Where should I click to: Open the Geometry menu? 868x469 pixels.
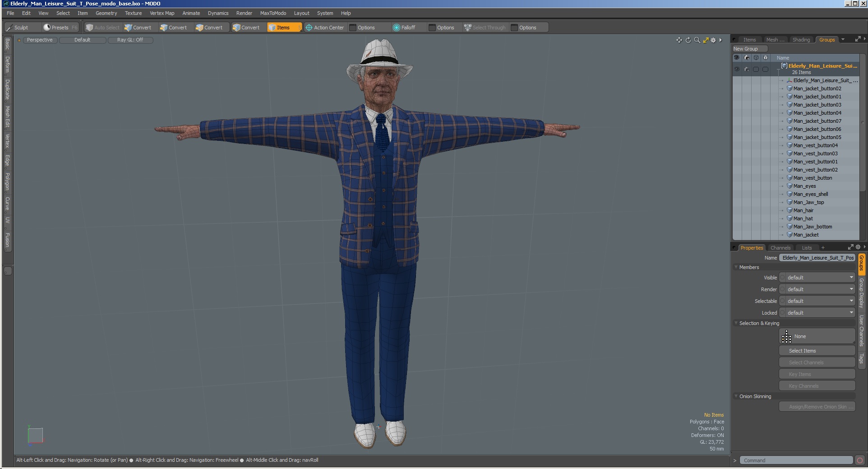[106, 13]
